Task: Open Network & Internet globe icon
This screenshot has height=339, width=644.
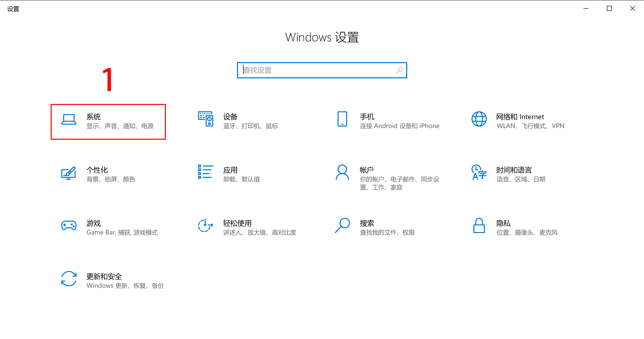Action: pos(479,119)
